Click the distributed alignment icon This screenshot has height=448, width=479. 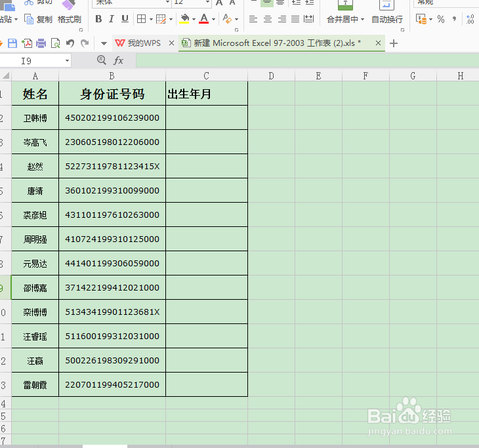point(308,19)
